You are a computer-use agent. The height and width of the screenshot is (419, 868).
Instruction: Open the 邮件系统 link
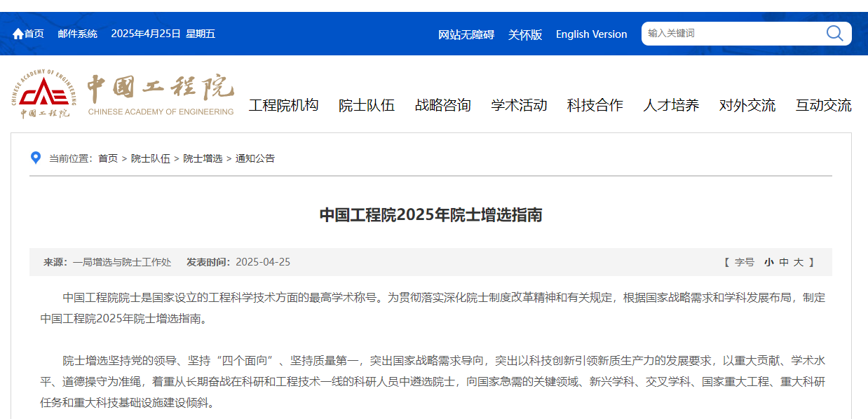pos(77,34)
